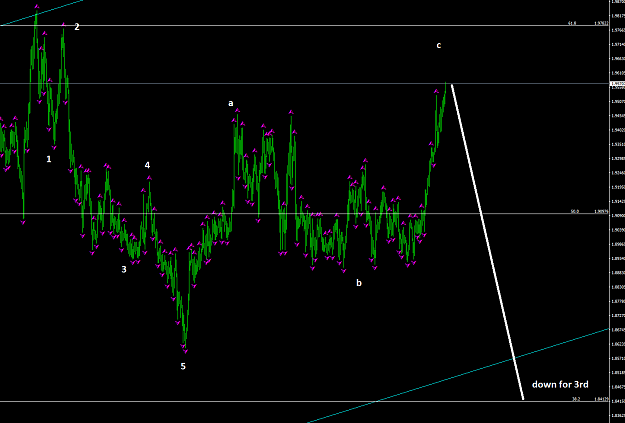
Task: Select the corrective wave label 'a'
Action: [230, 104]
